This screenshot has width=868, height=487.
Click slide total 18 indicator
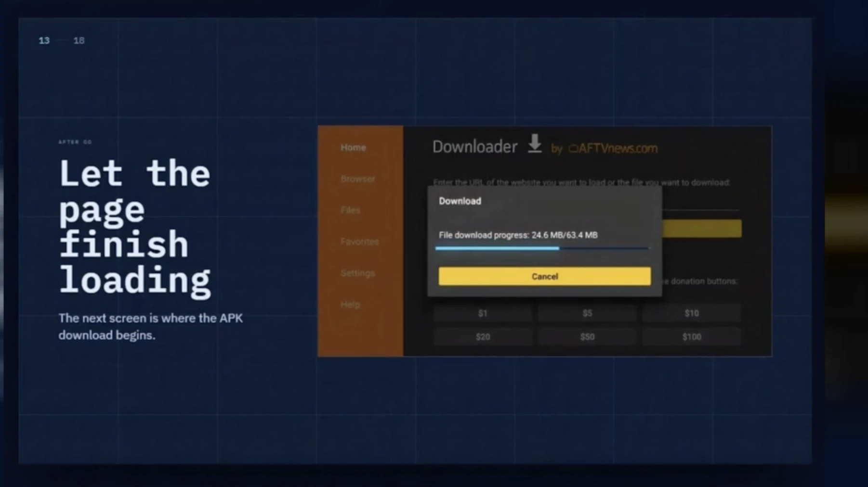[79, 40]
